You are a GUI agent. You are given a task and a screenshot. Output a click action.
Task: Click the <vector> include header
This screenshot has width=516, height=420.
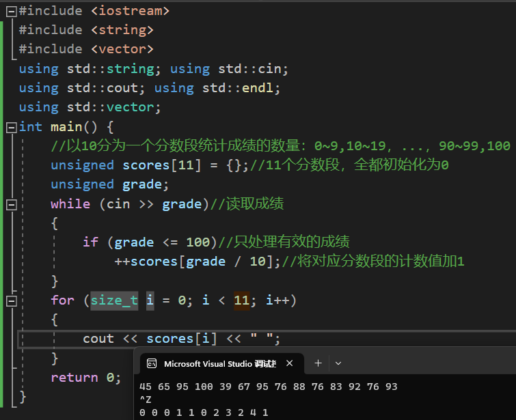tap(122, 49)
